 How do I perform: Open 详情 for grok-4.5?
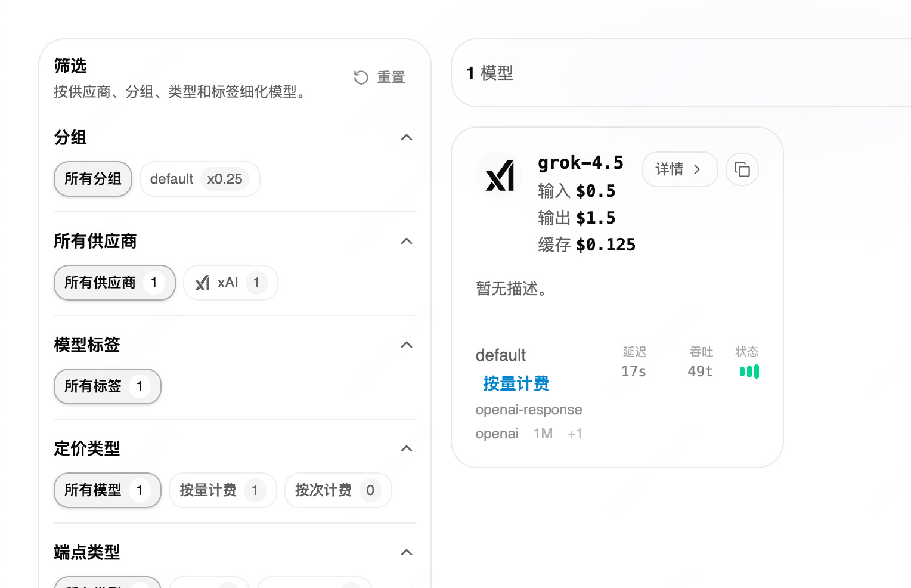click(680, 169)
